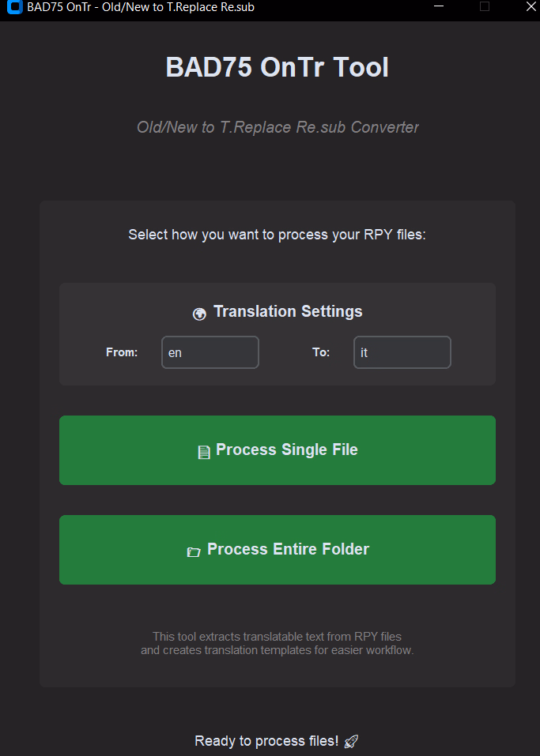
Task: Click the window title text in the title bar
Action: tap(141, 7)
